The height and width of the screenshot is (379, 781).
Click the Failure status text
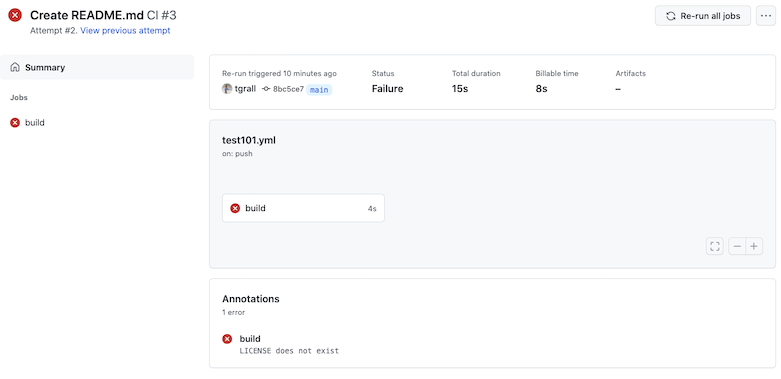tap(388, 89)
